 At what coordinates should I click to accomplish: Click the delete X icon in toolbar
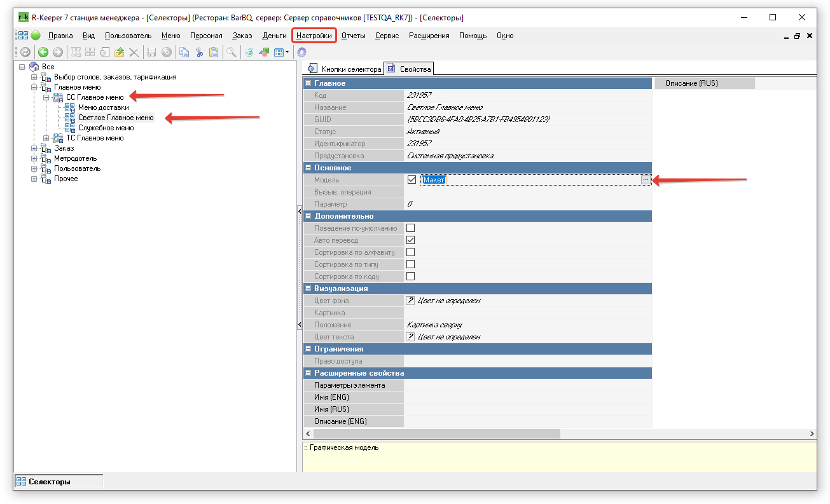pyautogui.click(x=134, y=53)
